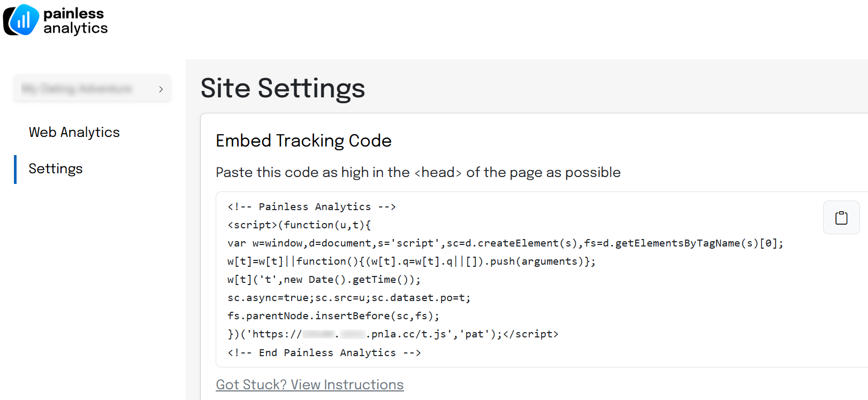The width and height of the screenshot is (868, 400).
Task: Click the push(arguments) code line
Action: click(x=412, y=261)
